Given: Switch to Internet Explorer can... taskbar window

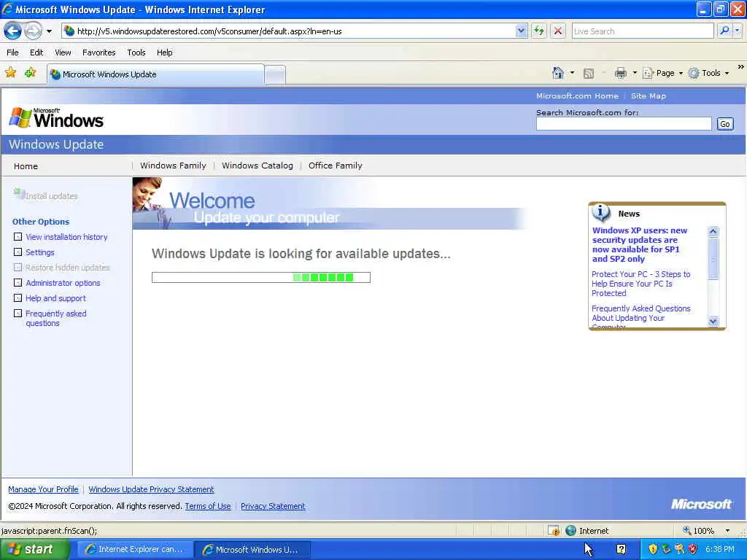Looking at the screenshot, I should [x=134, y=550].
